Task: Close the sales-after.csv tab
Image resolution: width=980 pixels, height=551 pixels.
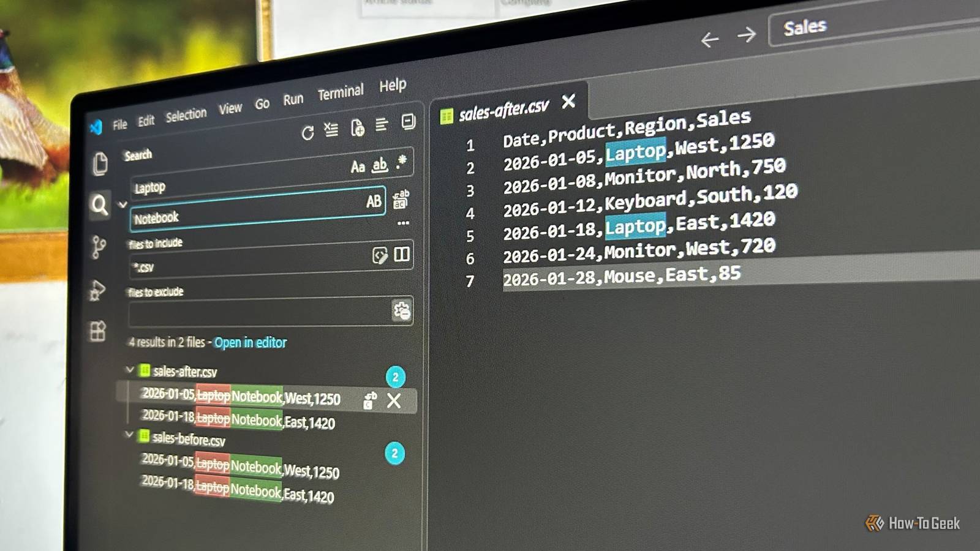Action: coord(568,100)
